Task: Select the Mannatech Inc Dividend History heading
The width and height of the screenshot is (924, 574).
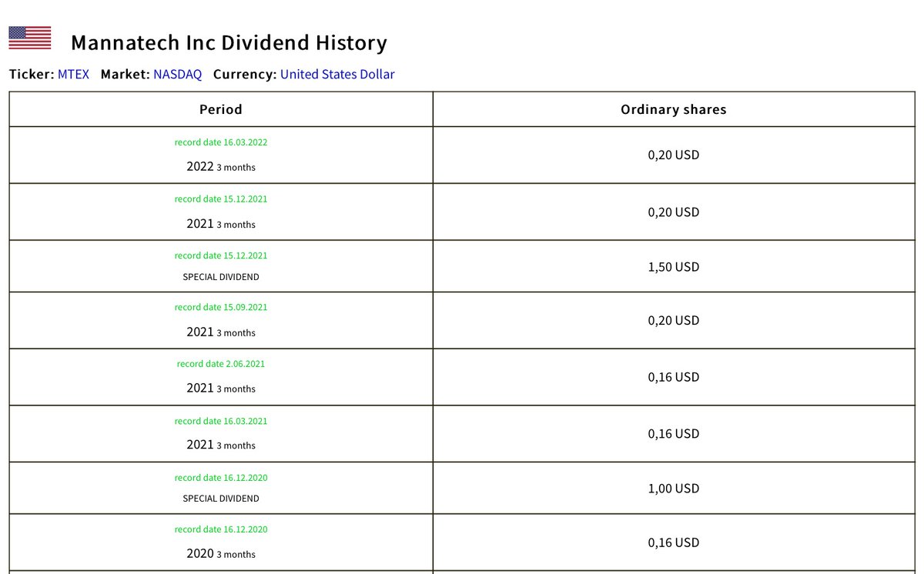Action: pos(229,42)
